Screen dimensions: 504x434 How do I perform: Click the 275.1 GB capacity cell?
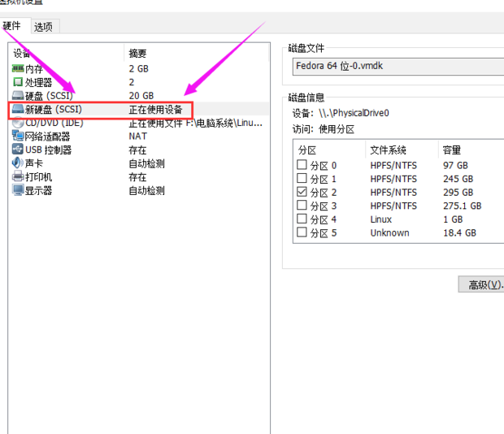pos(463,206)
